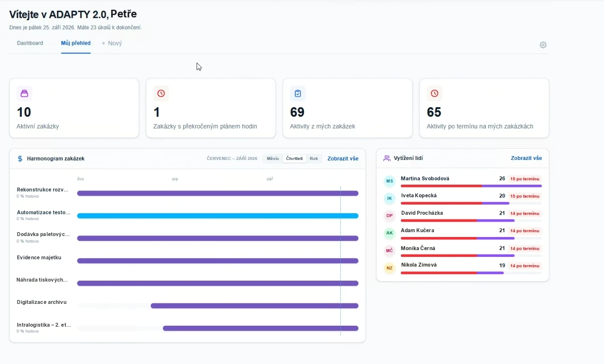Screen dimensions: 604x364
Task: Open Zobrazit vše in Harmonogram zakázek
Action: (343, 158)
